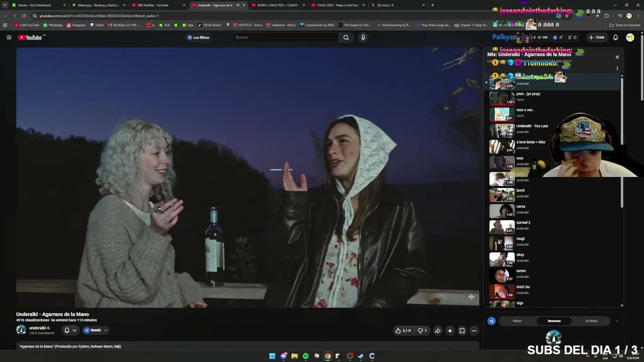The width and height of the screenshot is (644, 362).
Task: Select the 'tomm' track title
Action: (521, 271)
